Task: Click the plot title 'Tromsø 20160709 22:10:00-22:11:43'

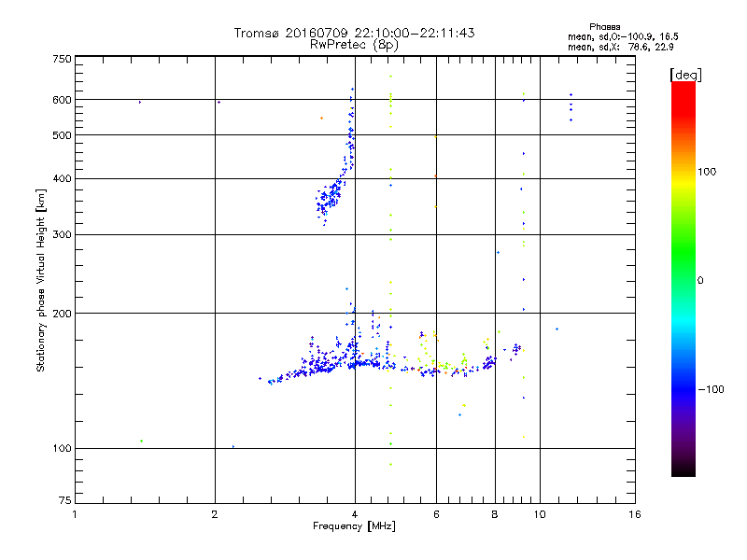Action: 354,33
